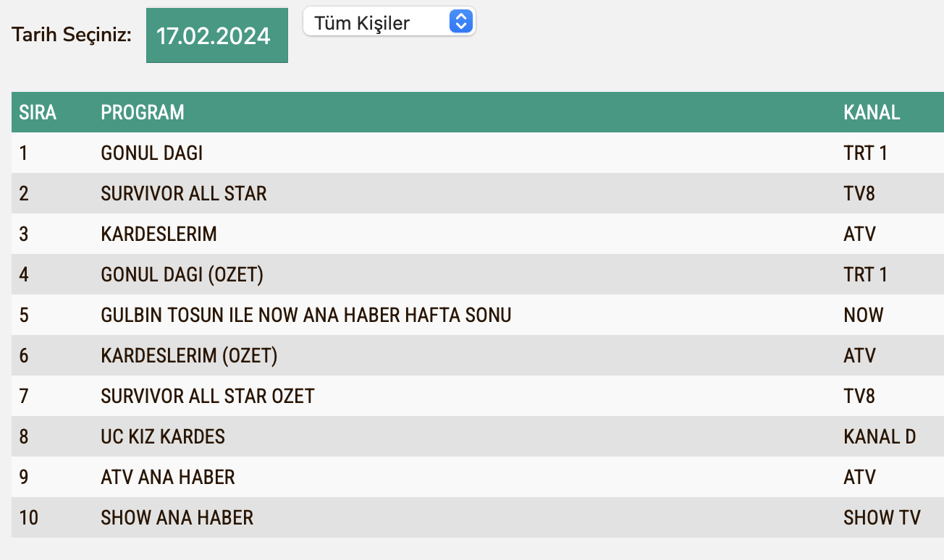Select the KARDESLERIM (OZET) row
This screenshot has width=944, height=560.
[x=190, y=356]
